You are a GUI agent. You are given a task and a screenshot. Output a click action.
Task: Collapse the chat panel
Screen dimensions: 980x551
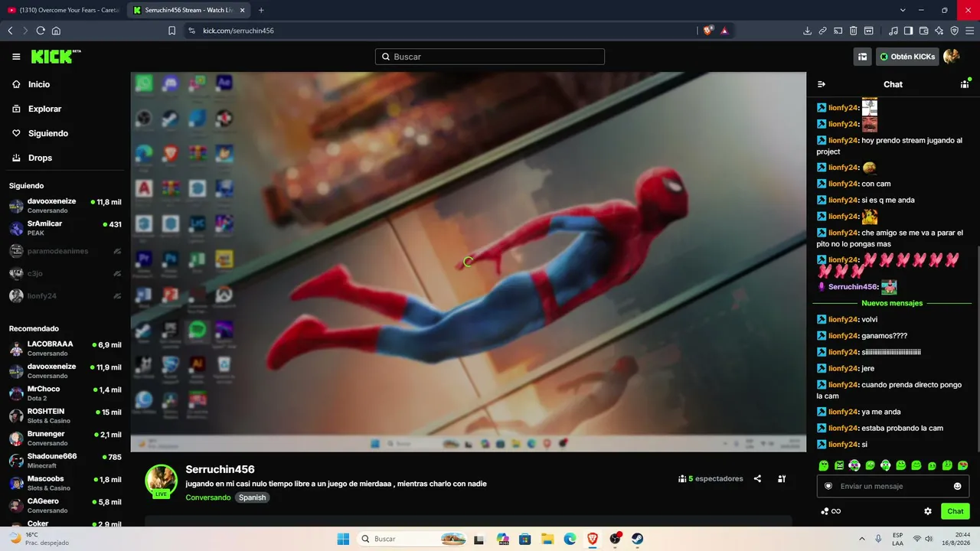pyautogui.click(x=822, y=84)
